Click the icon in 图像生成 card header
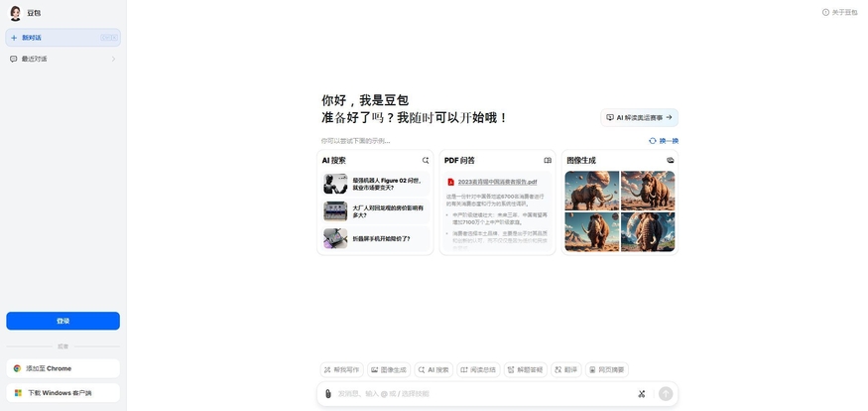 (x=671, y=160)
